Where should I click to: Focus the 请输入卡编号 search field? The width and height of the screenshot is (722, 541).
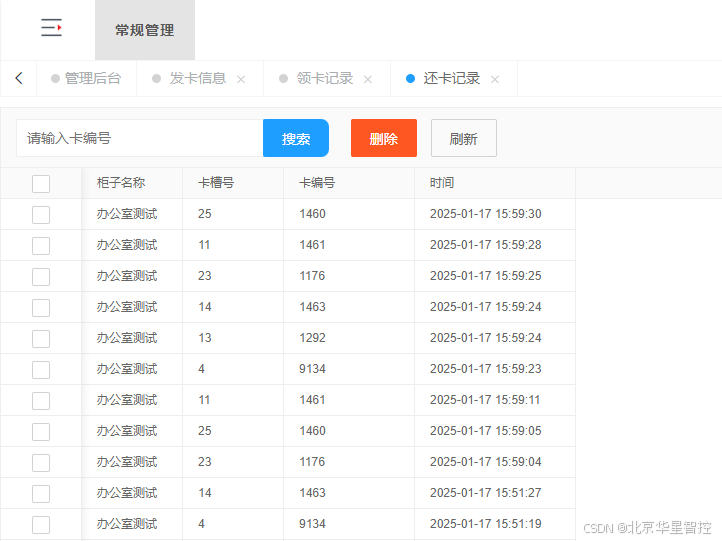(x=140, y=138)
